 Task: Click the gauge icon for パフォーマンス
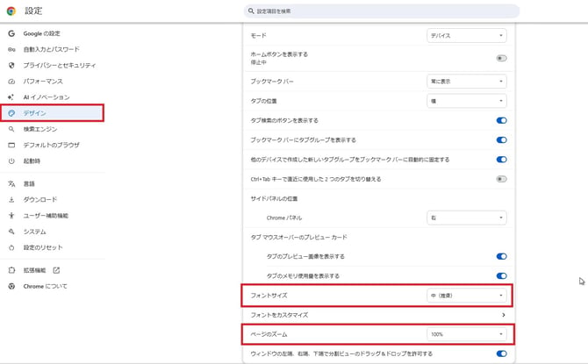pos(11,82)
